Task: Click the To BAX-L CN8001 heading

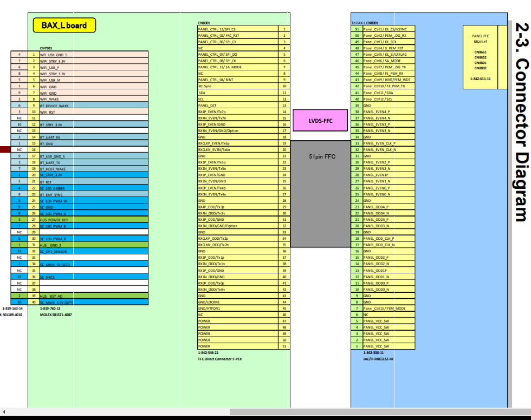Action: [x=365, y=23]
